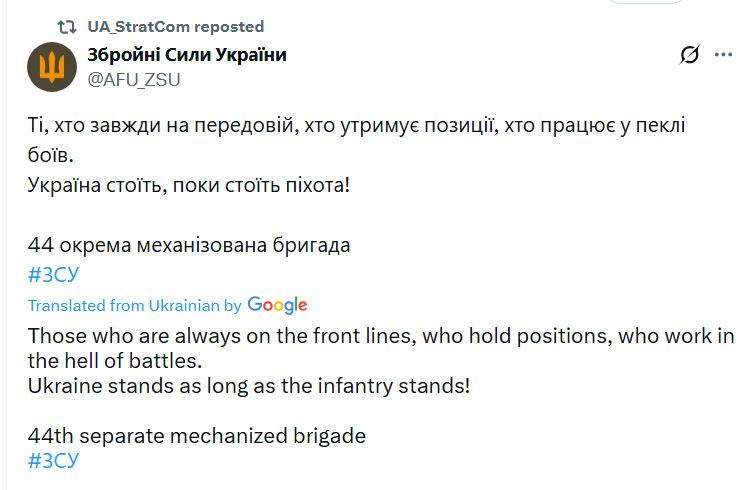Click Translated from Ukrainian by link

click(135, 305)
